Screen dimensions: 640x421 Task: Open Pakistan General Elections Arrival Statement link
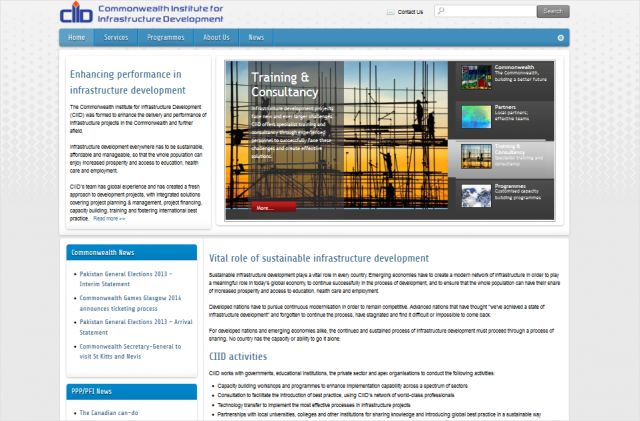pyautogui.click(x=136, y=327)
